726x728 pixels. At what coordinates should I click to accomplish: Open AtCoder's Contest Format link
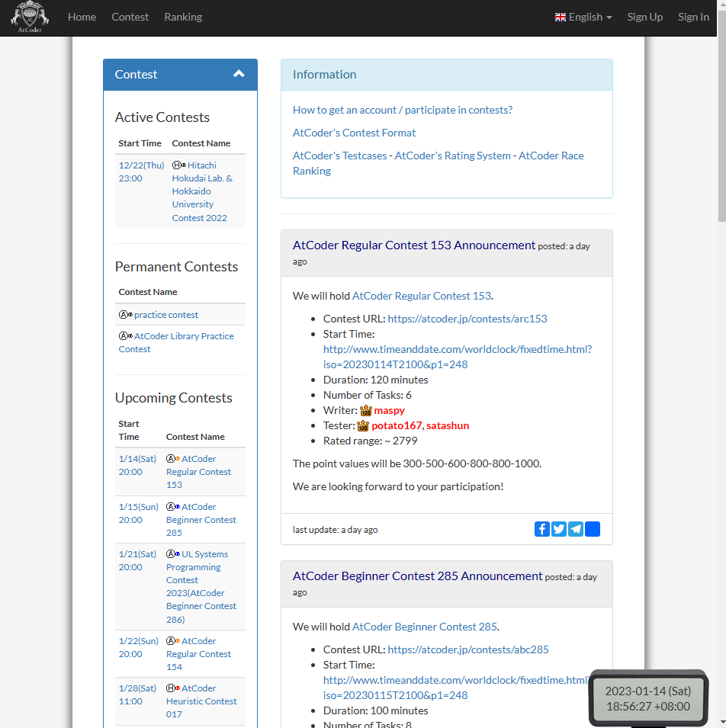click(354, 133)
